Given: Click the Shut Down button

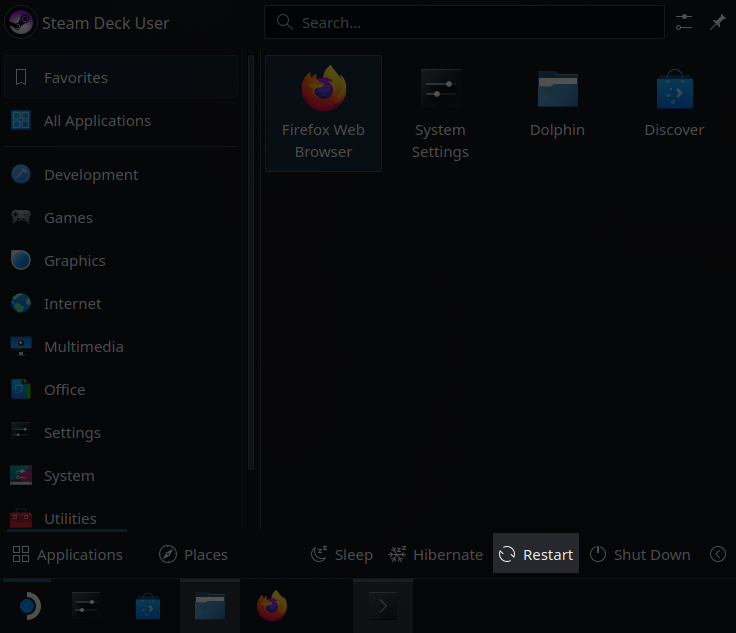Looking at the screenshot, I should (x=640, y=554).
